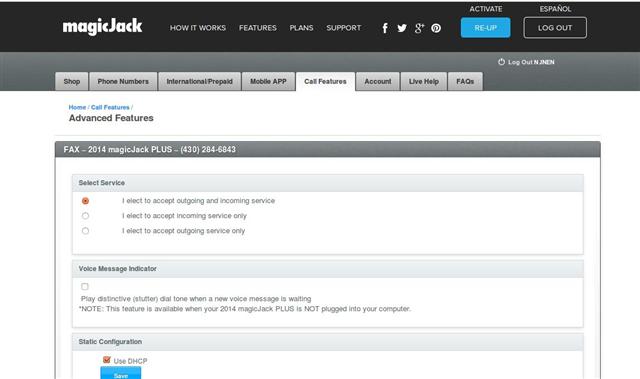Open the Mobile APP tab
This screenshot has width=640, height=379.
click(x=268, y=82)
